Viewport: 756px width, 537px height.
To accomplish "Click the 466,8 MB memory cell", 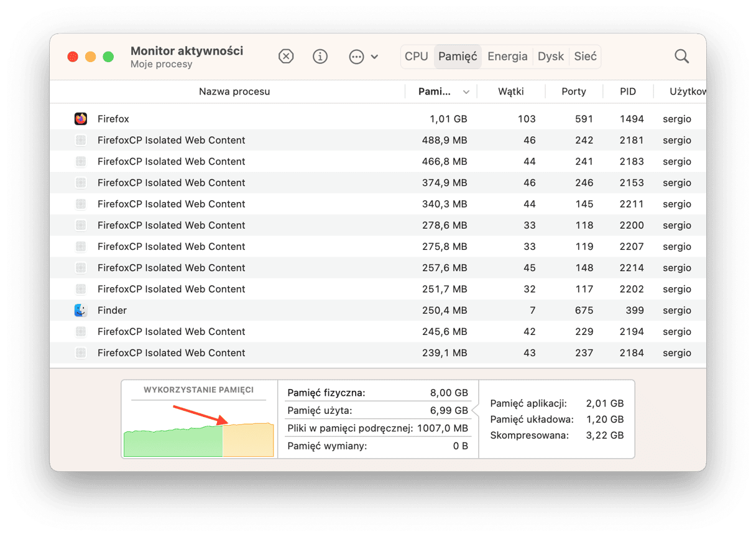I will 444,161.
